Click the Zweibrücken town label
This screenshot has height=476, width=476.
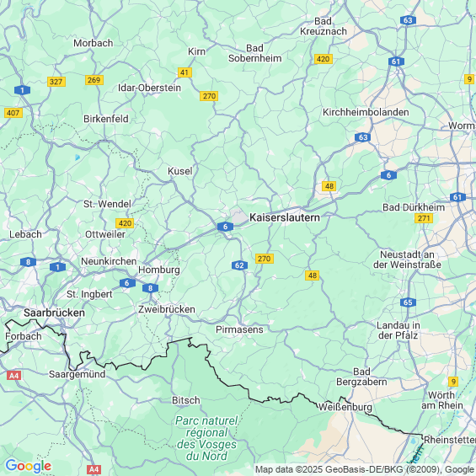coord(166,309)
